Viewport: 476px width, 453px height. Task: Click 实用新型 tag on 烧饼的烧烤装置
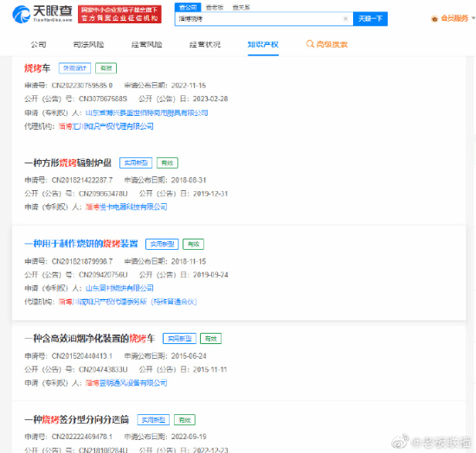[162, 244]
